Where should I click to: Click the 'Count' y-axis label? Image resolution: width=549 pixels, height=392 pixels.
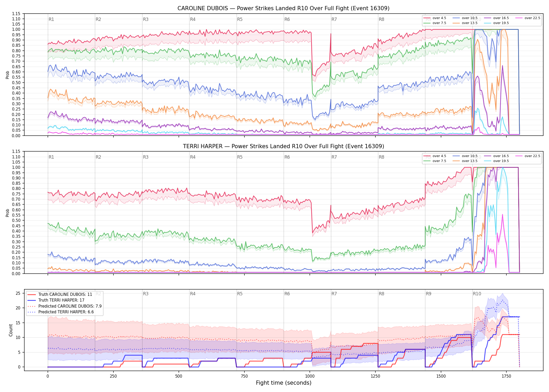point(11,330)
